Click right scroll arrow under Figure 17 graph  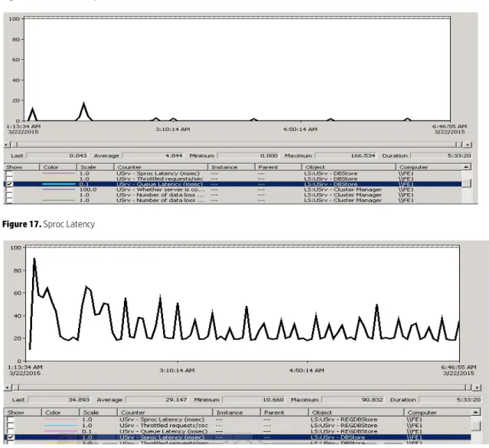[477, 388]
